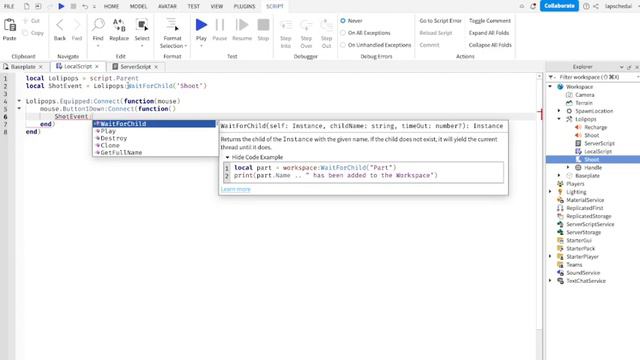
Task: Select TextChatService in Explorer
Action: [x=586, y=281]
